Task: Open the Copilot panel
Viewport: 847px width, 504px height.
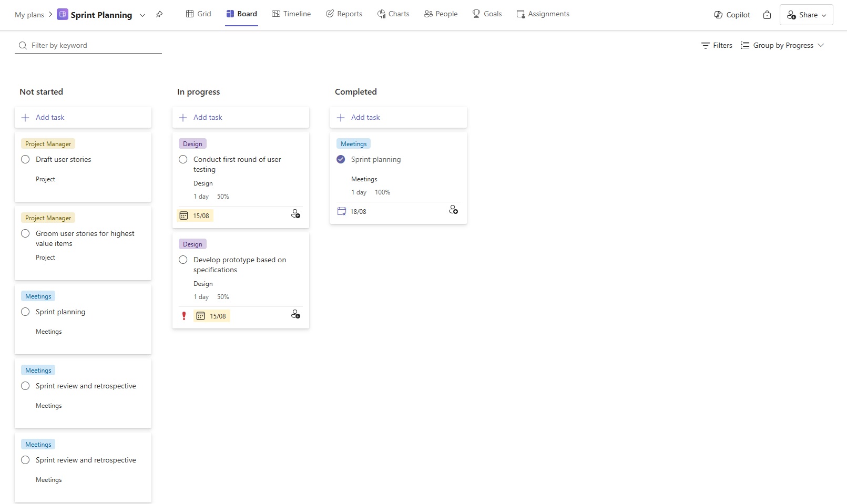Action: (x=732, y=15)
